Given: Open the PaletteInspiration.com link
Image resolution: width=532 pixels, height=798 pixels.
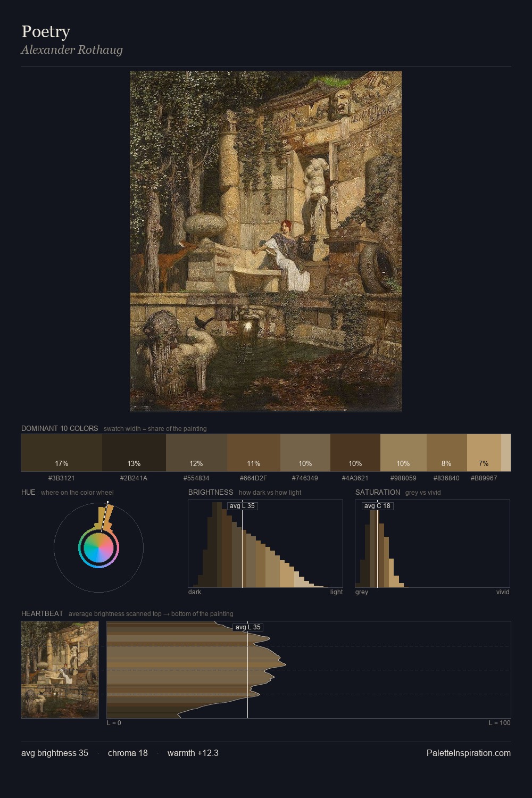Looking at the screenshot, I should pos(469,753).
